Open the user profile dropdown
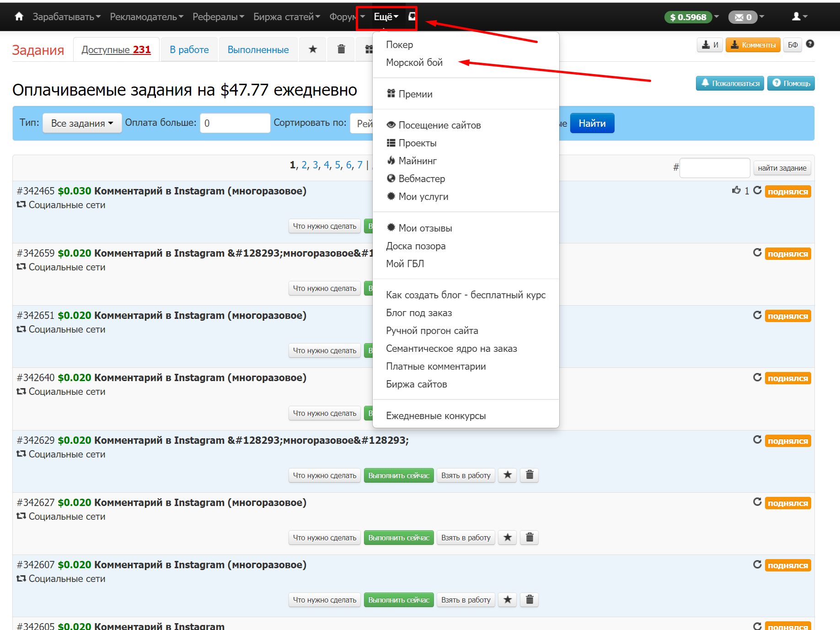Screen dimensions: 840x630 pos(800,16)
